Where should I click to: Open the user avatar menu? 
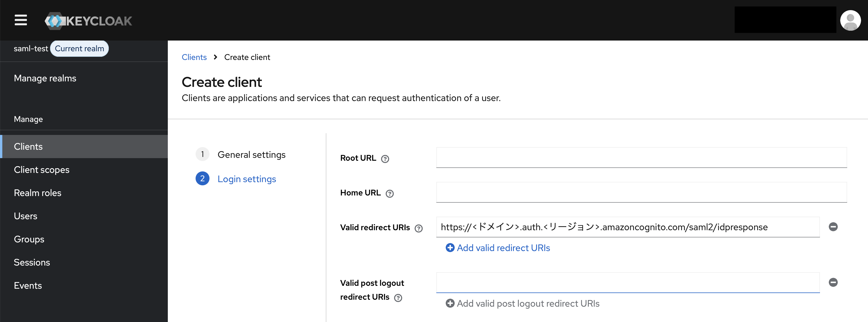coord(850,20)
